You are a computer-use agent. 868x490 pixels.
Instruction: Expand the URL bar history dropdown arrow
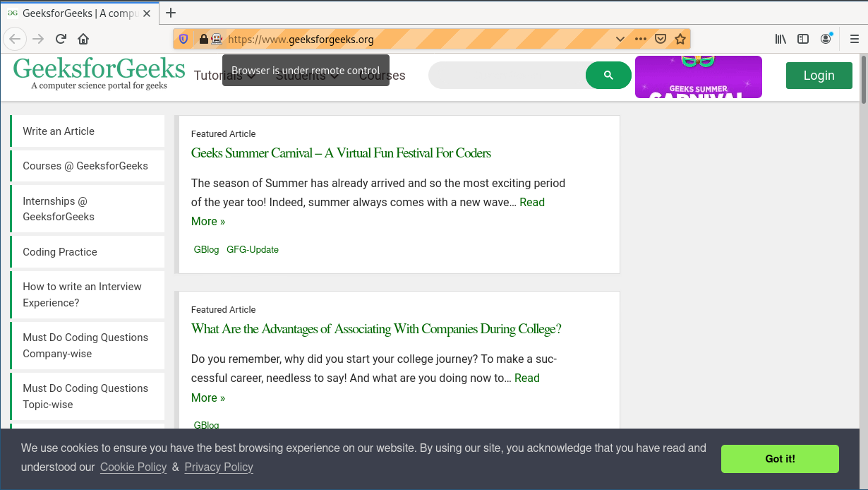pyautogui.click(x=620, y=39)
